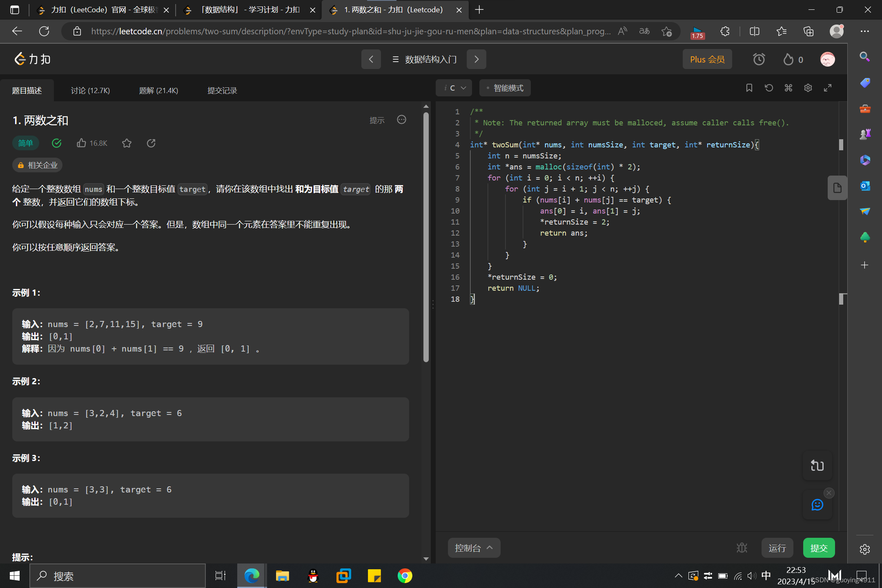Click the thumbs-up like icon

tap(81, 143)
